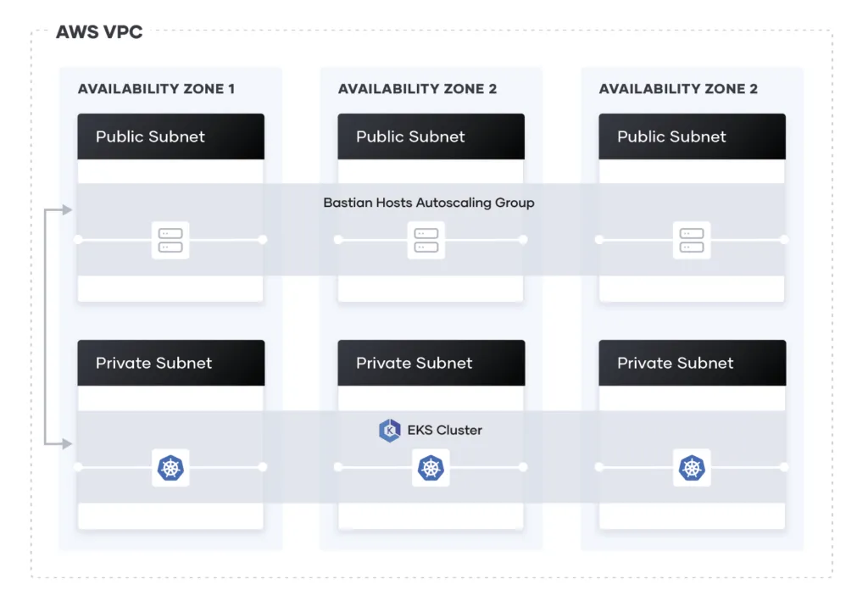This screenshot has width=868, height=601.
Task: Click the EKS Cluster text label
Action: 445,431
